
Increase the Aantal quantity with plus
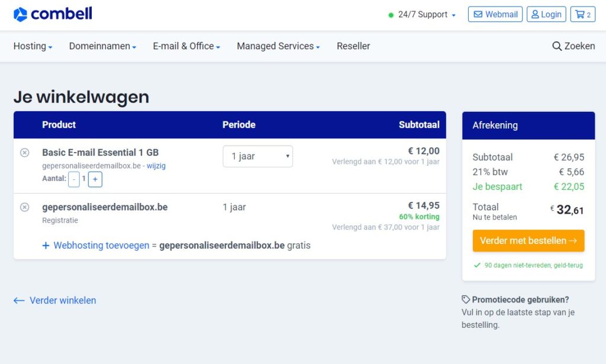point(95,179)
